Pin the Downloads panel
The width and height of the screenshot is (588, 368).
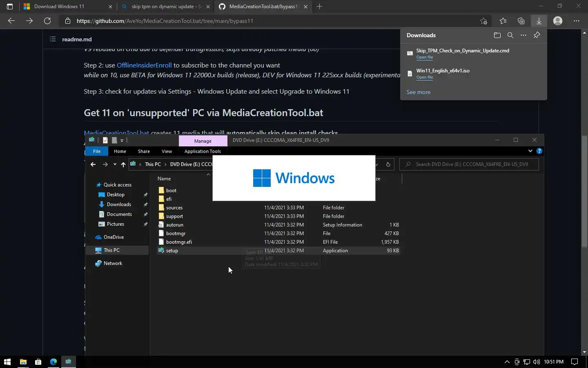(537, 35)
